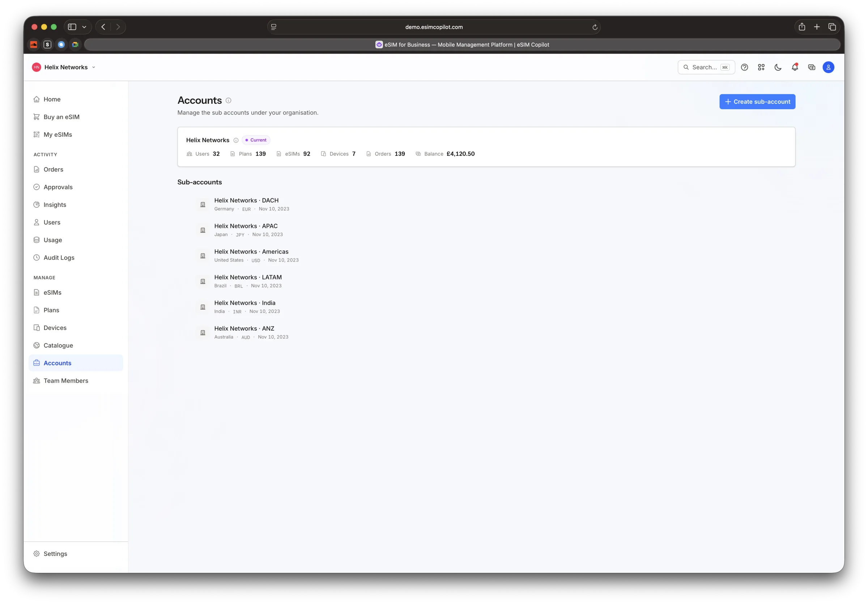The height and width of the screenshot is (604, 868).
Task: Open notifications bell icon
Action: [x=795, y=67]
